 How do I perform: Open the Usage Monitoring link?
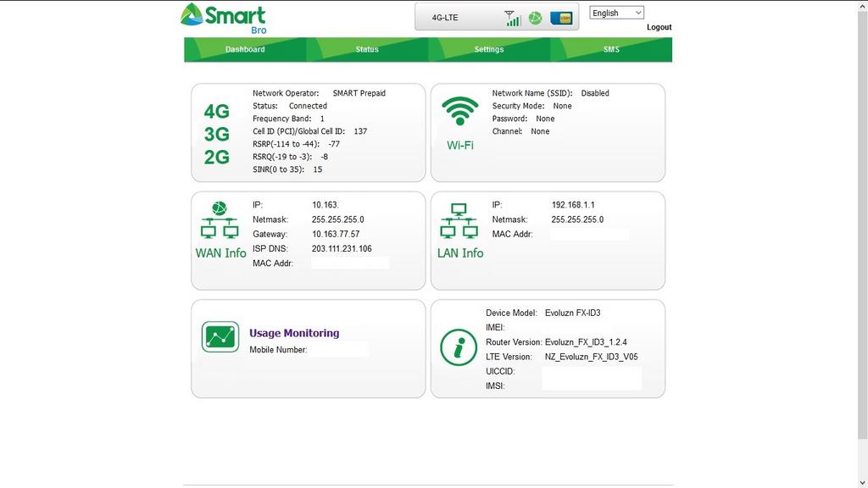294,333
